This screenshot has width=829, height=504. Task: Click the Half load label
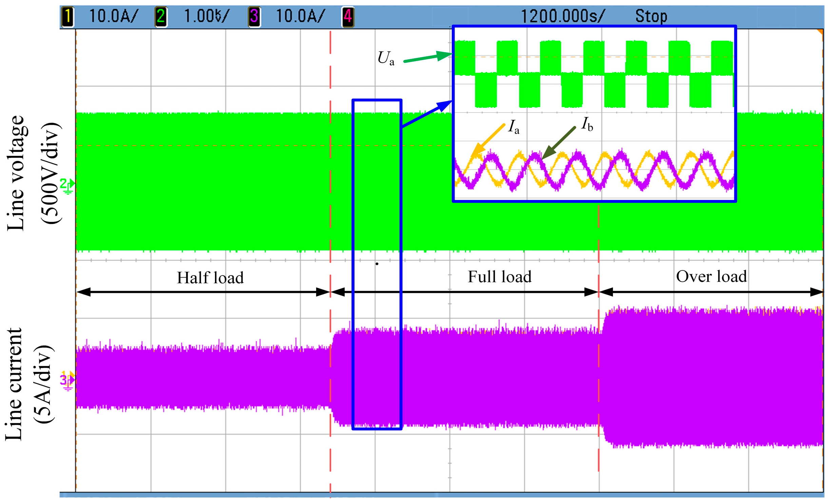tap(210, 278)
